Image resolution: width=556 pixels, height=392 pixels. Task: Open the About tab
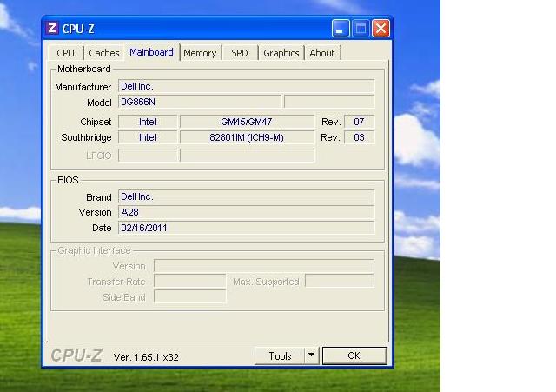click(322, 53)
